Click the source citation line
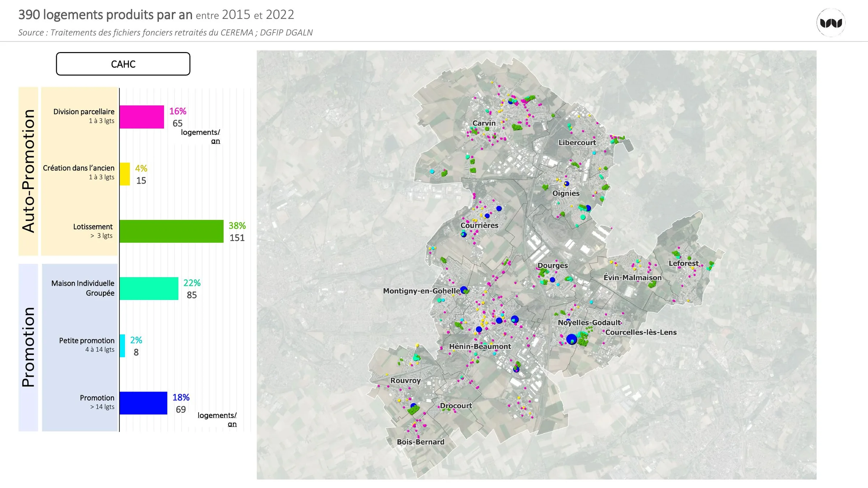This screenshot has width=868, height=488. [x=165, y=33]
